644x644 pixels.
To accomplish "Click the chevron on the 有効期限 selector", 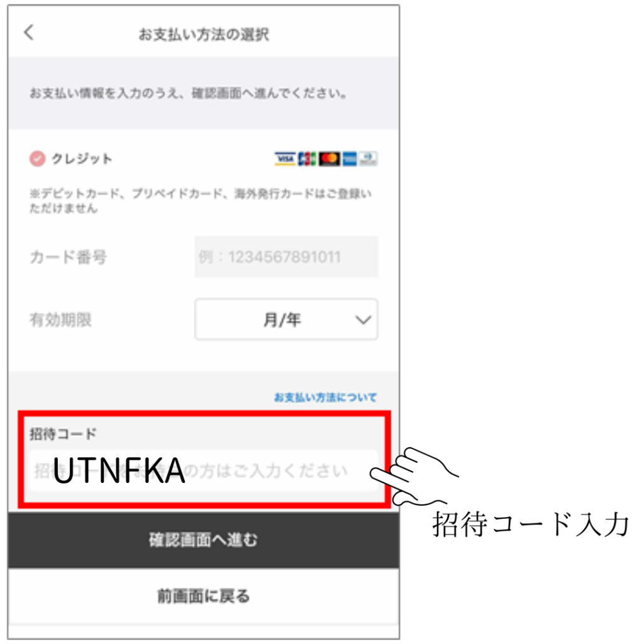I will tap(363, 320).
